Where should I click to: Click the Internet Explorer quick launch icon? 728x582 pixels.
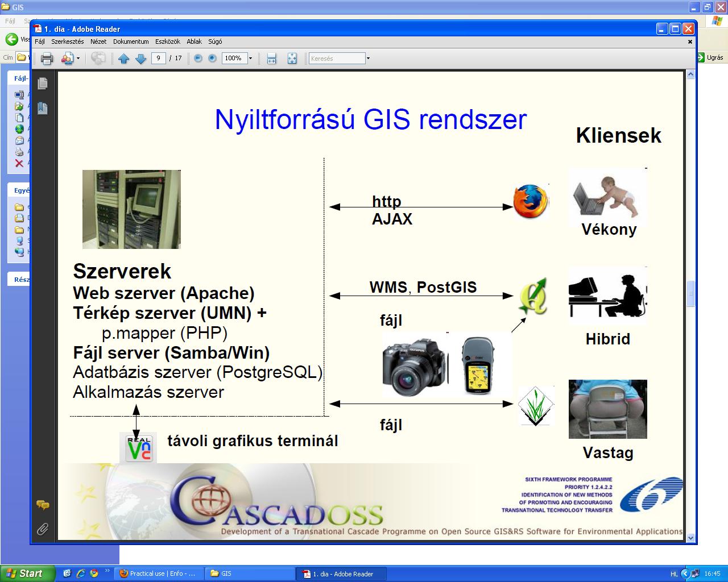pyautogui.click(x=80, y=573)
